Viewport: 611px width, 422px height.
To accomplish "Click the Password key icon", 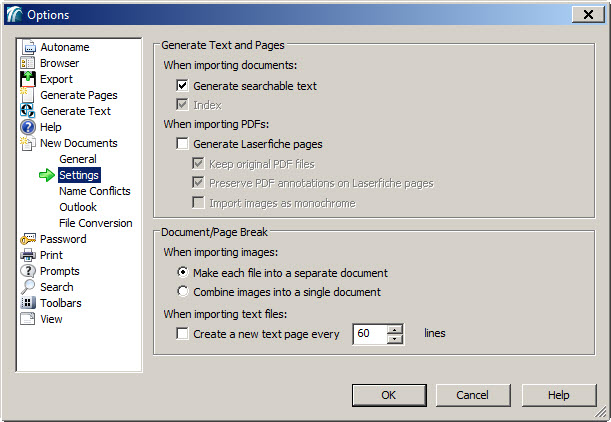I will pos(28,239).
